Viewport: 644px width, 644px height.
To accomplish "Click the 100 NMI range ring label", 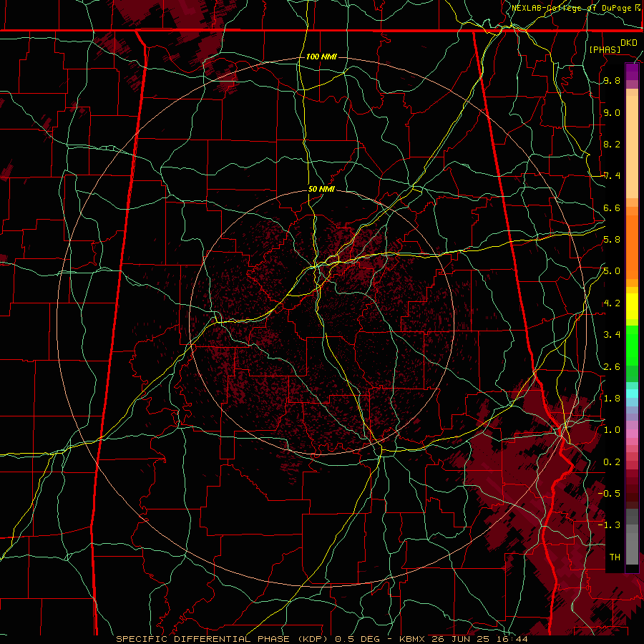I will [321, 57].
